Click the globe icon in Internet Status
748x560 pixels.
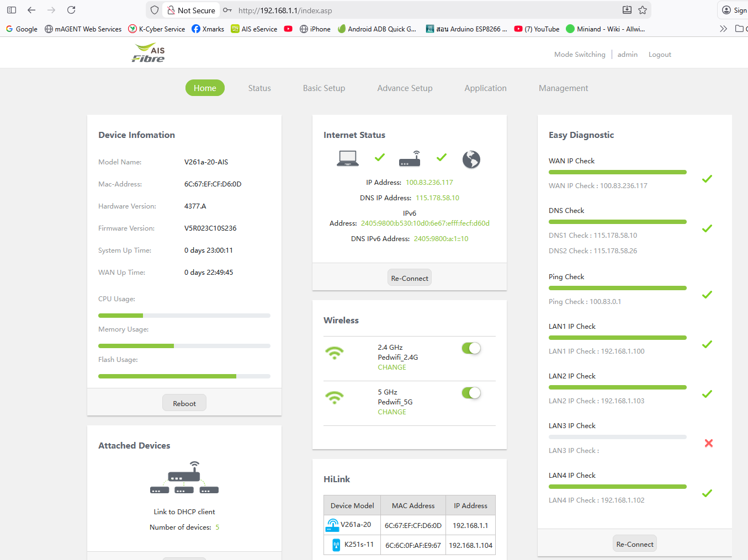pyautogui.click(x=471, y=159)
